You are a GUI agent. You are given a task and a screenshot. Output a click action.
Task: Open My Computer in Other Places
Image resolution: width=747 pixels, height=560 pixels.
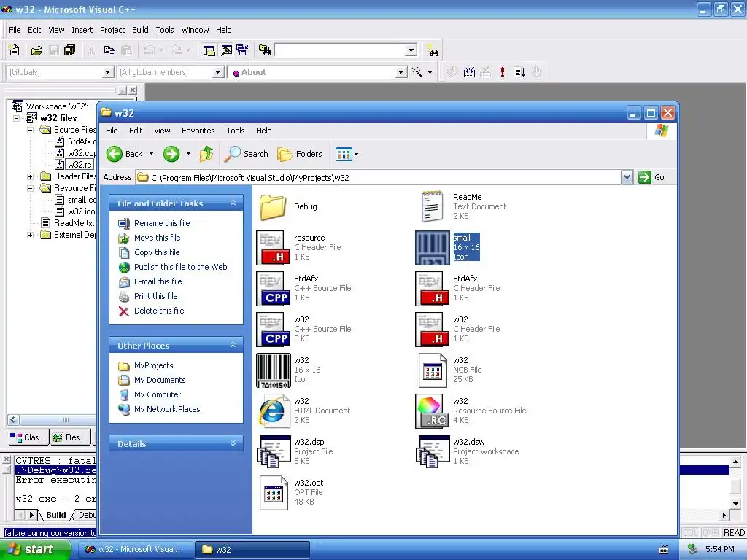(x=158, y=394)
